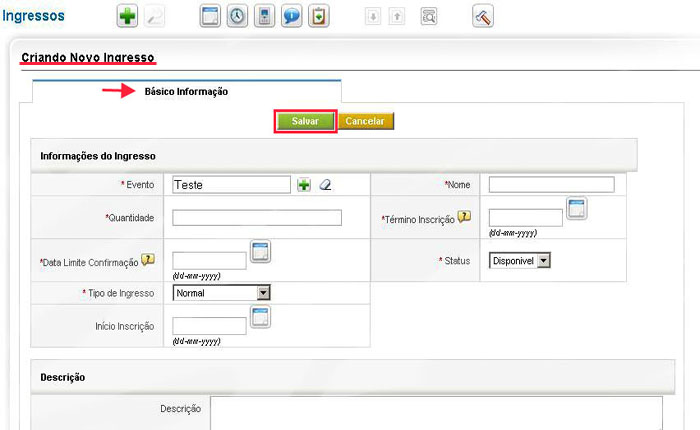
Task: Show help tooltip for Data Limite Confirmação
Action: pos(148,260)
